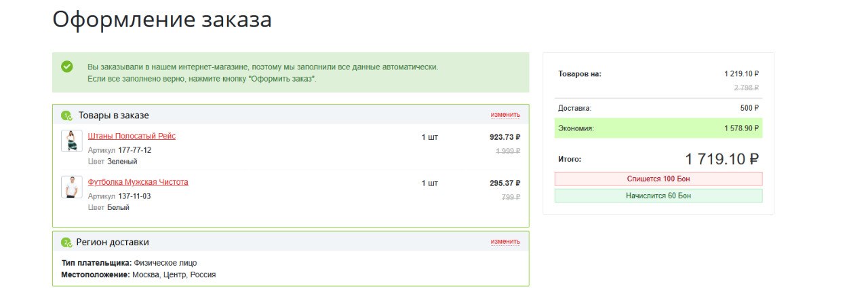This screenshot has width=868, height=288.
Task: Click step 2 badge icon near Регион доставки
Action: tap(66, 242)
